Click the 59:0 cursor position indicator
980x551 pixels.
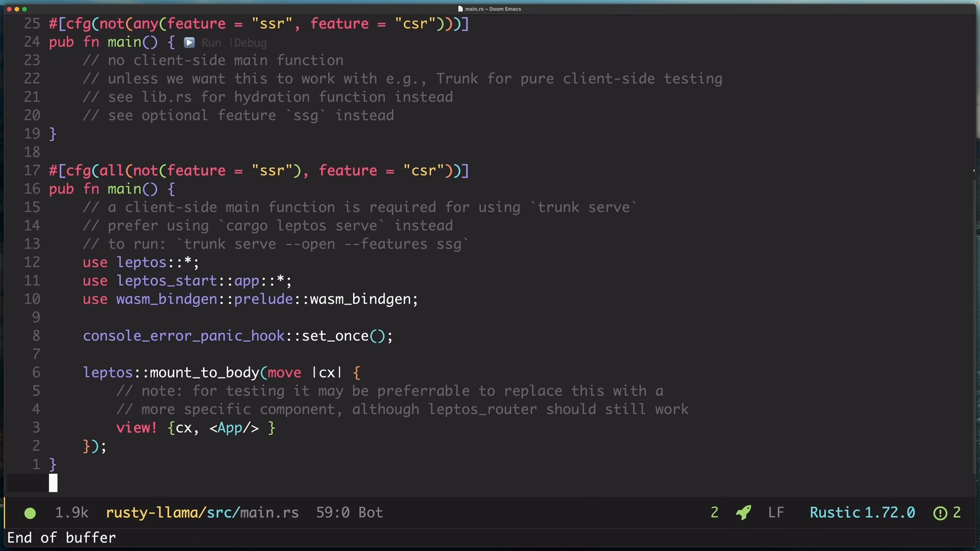coord(332,513)
